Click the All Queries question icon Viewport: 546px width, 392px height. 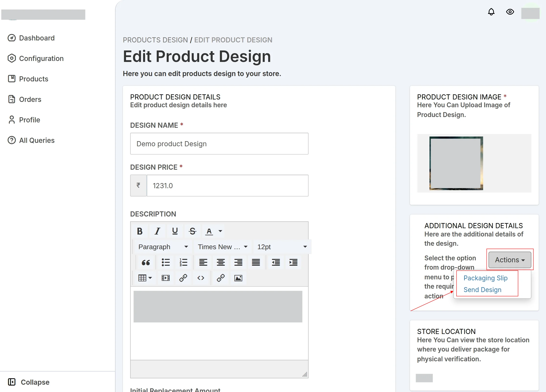(12, 140)
